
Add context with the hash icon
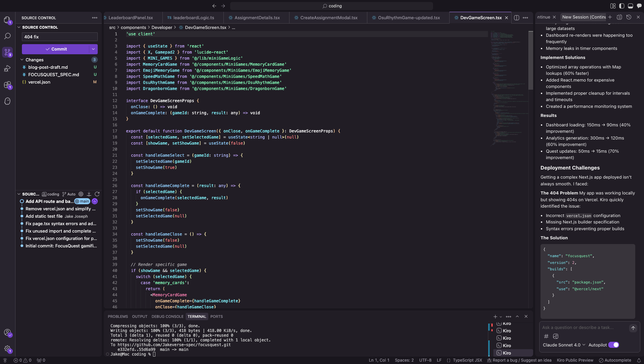click(546, 336)
